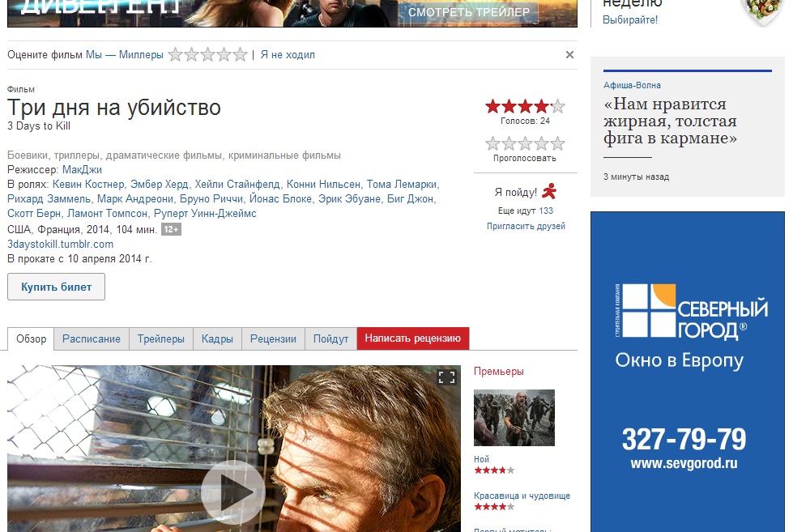The height and width of the screenshot is (532, 793).
Task: Click Пригласить друзей link
Action: pos(526,226)
